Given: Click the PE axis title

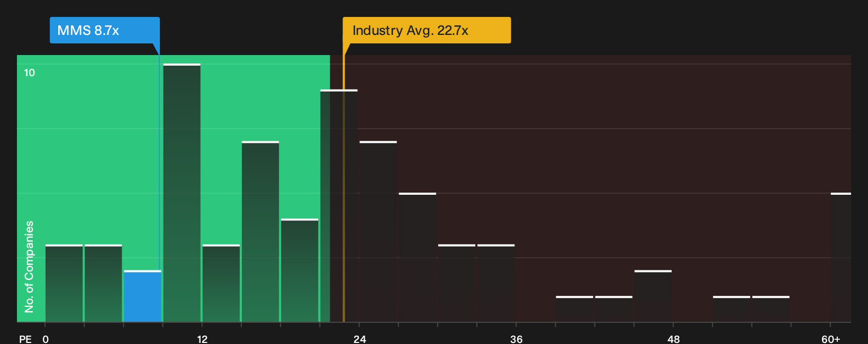Looking at the screenshot, I should click(x=25, y=339).
